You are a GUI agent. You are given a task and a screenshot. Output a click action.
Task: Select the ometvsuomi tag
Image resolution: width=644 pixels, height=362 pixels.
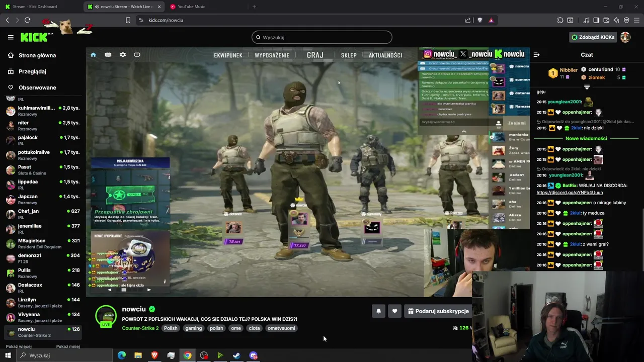click(281, 328)
